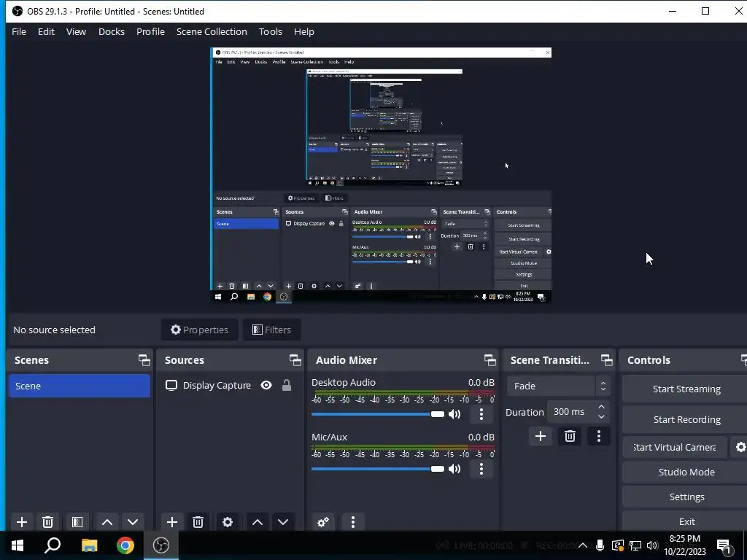Delete selected source using trash icon
The image size is (747, 560).
tap(198, 522)
